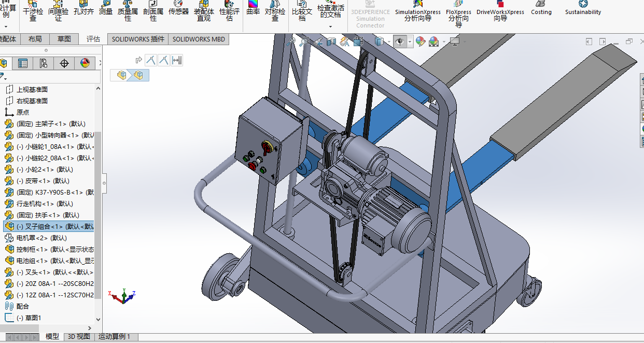Run the 对称检查 symmetry check
Viewport: 644px width, 343px height.
(275, 11)
